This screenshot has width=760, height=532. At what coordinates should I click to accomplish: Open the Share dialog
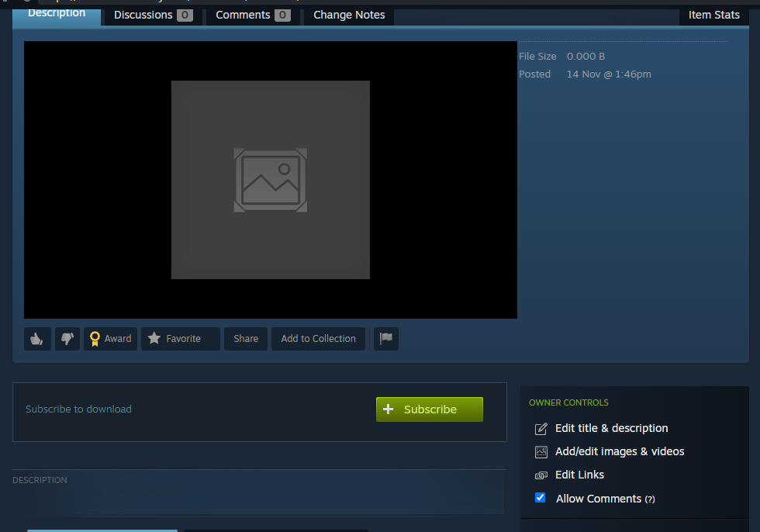click(246, 339)
